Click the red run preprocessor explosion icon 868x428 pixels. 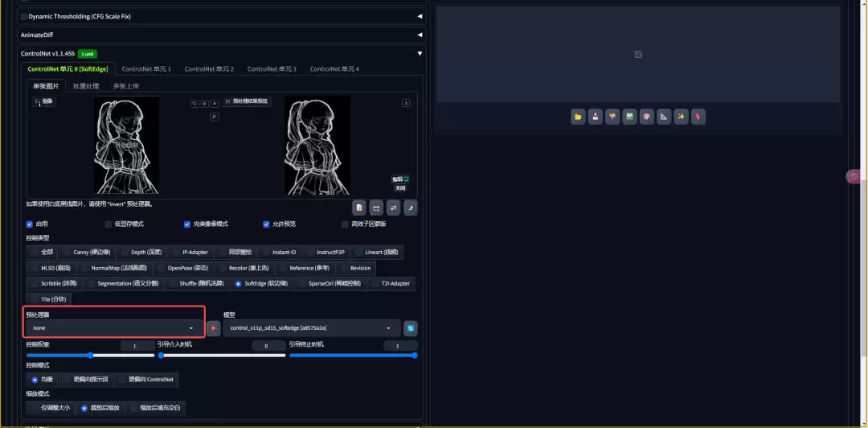point(213,328)
